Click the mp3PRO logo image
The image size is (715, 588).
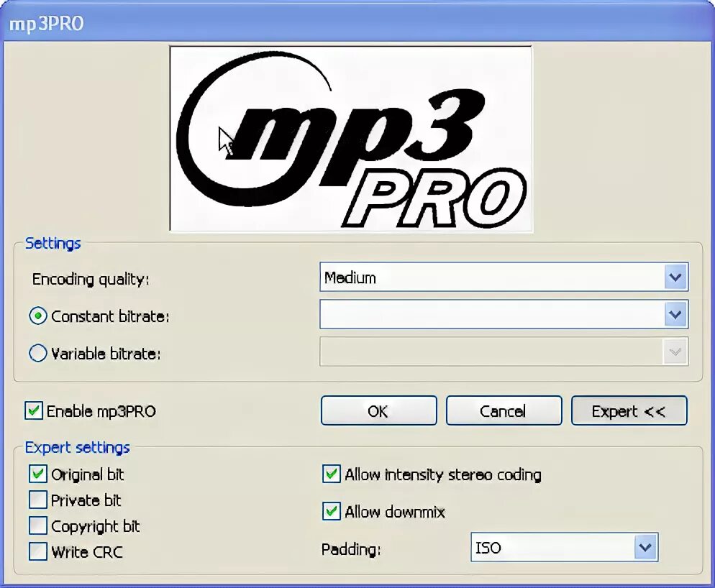pyautogui.click(x=350, y=139)
